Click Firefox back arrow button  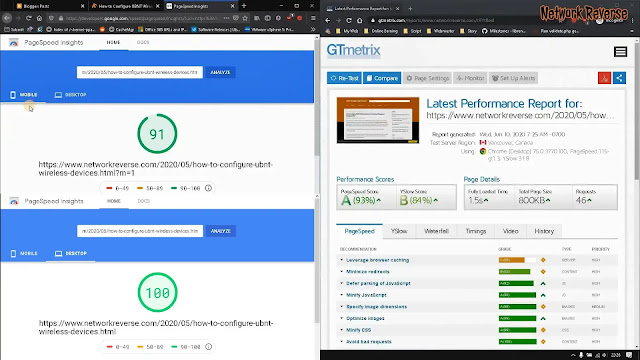7,18
